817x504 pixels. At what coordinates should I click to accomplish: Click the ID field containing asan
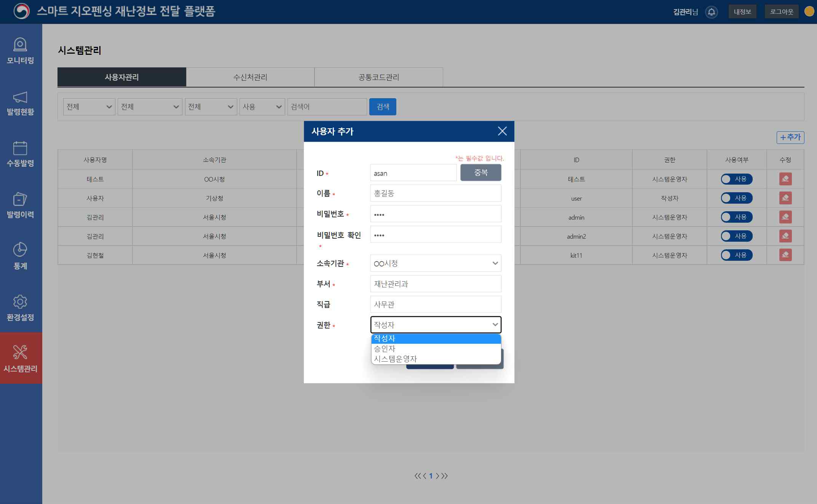coord(413,172)
